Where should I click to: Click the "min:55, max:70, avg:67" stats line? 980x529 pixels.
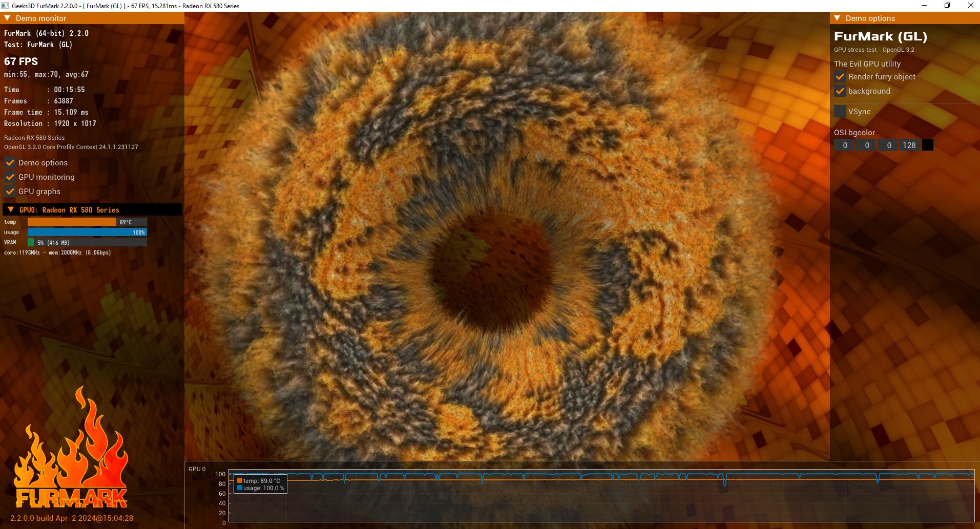(46, 74)
